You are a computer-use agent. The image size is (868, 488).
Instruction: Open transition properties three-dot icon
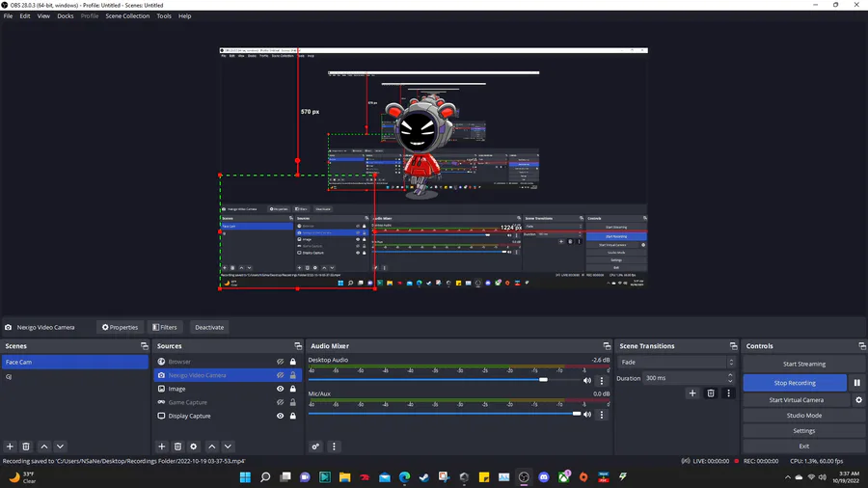tap(728, 393)
